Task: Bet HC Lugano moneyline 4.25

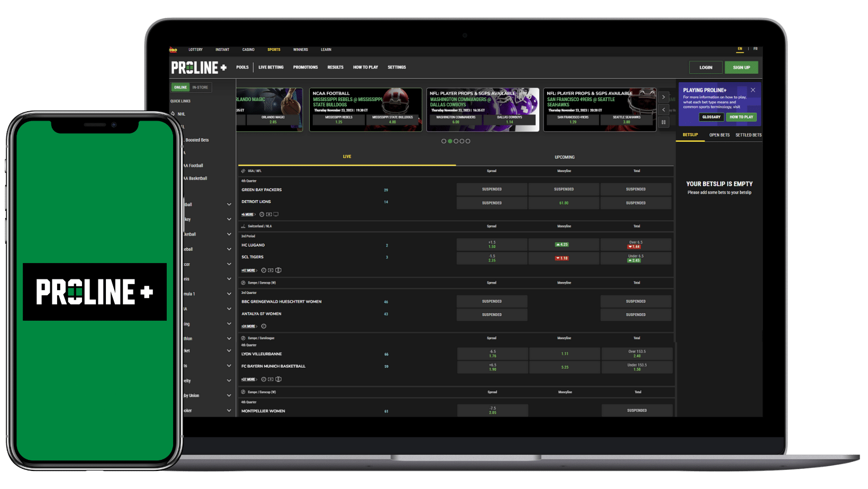Action: point(564,245)
